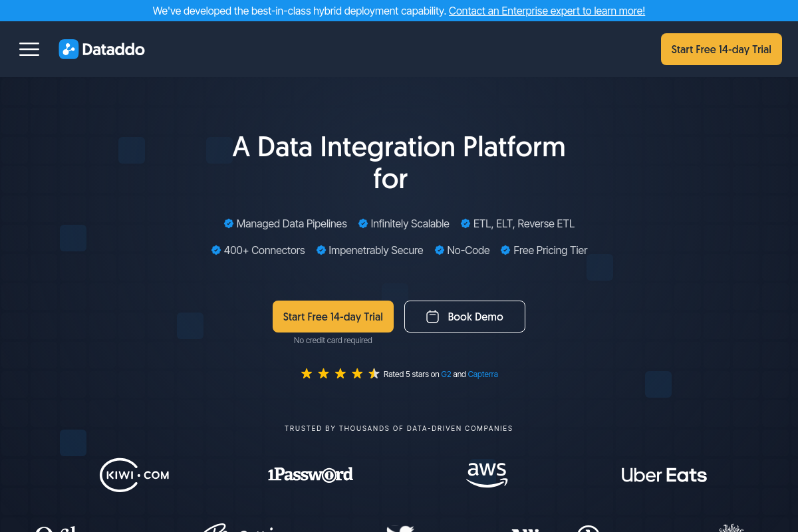798x532 pixels.
Task: Click the '400+ Connectors' text
Action: click(x=265, y=251)
